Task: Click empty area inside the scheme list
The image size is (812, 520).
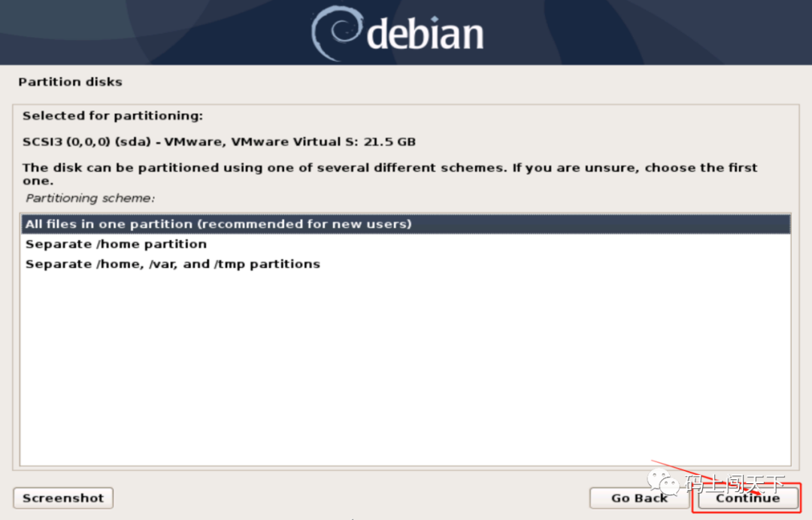Action: pyautogui.click(x=405, y=368)
